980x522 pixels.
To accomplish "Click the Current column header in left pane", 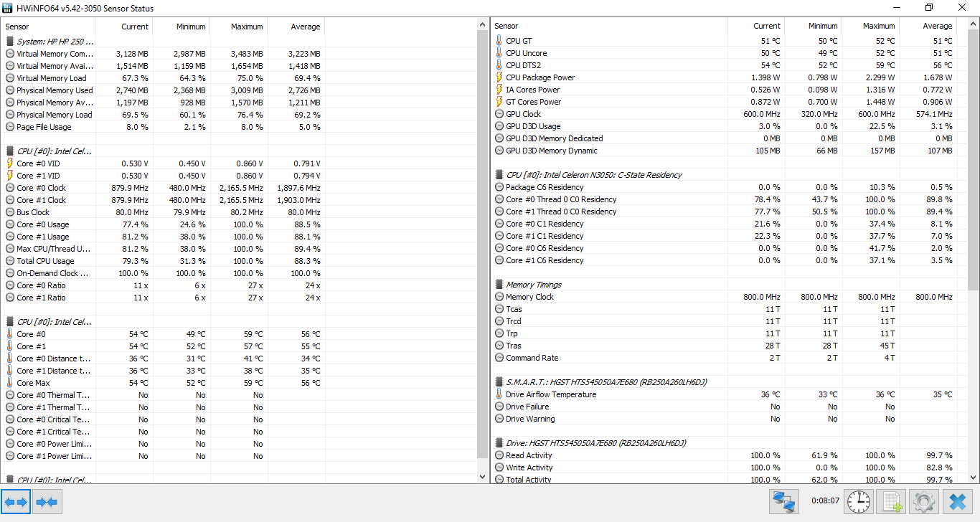I will pos(124,27).
